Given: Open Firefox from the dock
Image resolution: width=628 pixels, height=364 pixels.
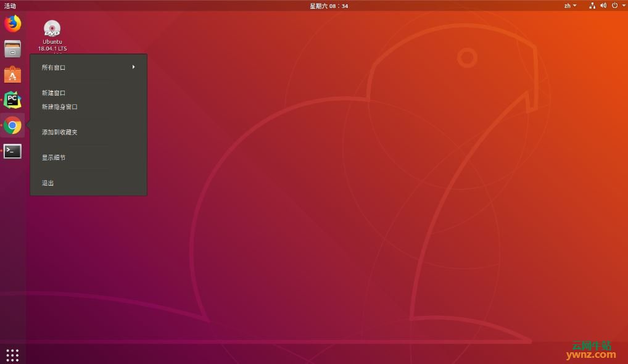Looking at the screenshot, I should 12,23.
